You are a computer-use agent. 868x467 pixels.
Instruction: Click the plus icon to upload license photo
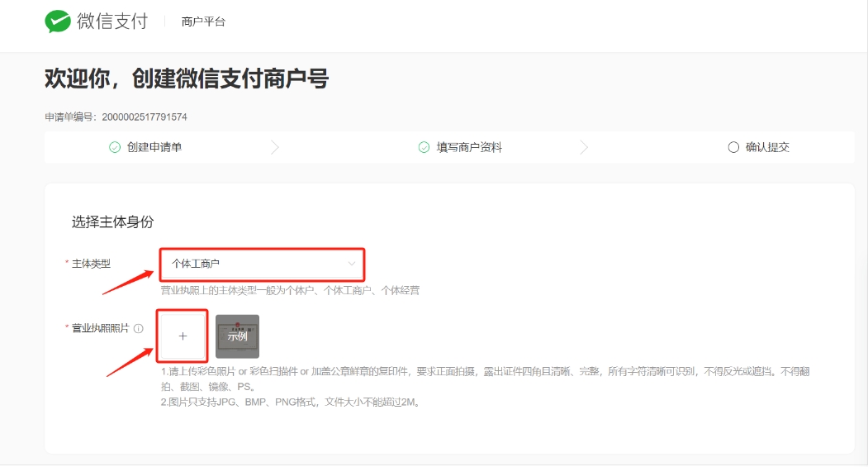[x=183, y=336]
